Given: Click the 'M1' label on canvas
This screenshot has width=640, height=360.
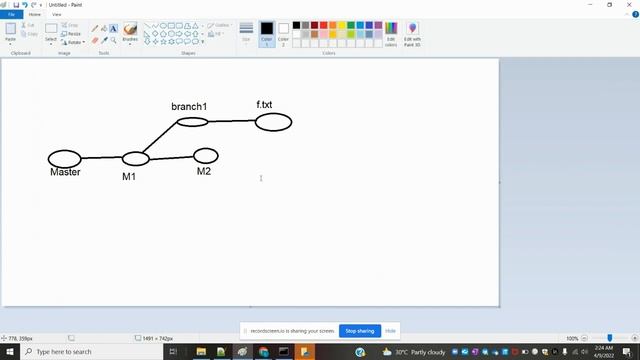Looking at the screenshot, I should [x=129, y=176].
